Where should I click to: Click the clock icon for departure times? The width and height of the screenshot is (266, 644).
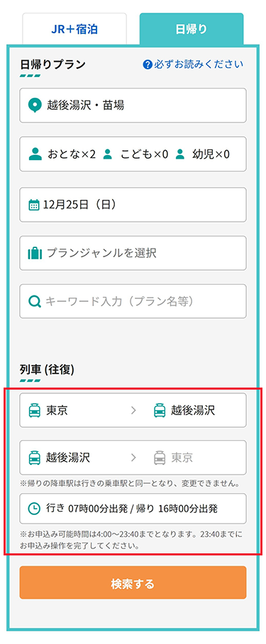(x=35, y=509)
